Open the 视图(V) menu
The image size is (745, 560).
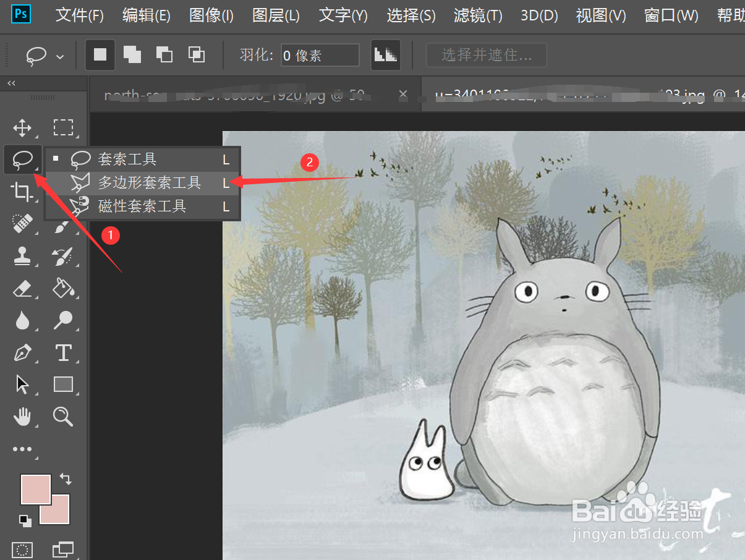tap(601, 15)
